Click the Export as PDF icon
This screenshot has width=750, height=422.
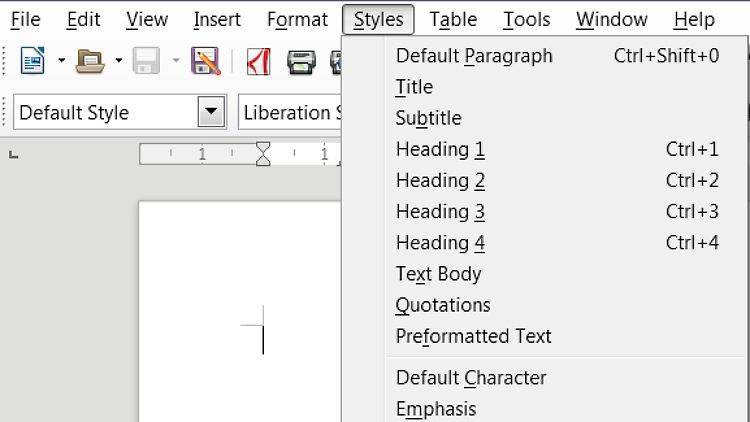coord(258,61)
